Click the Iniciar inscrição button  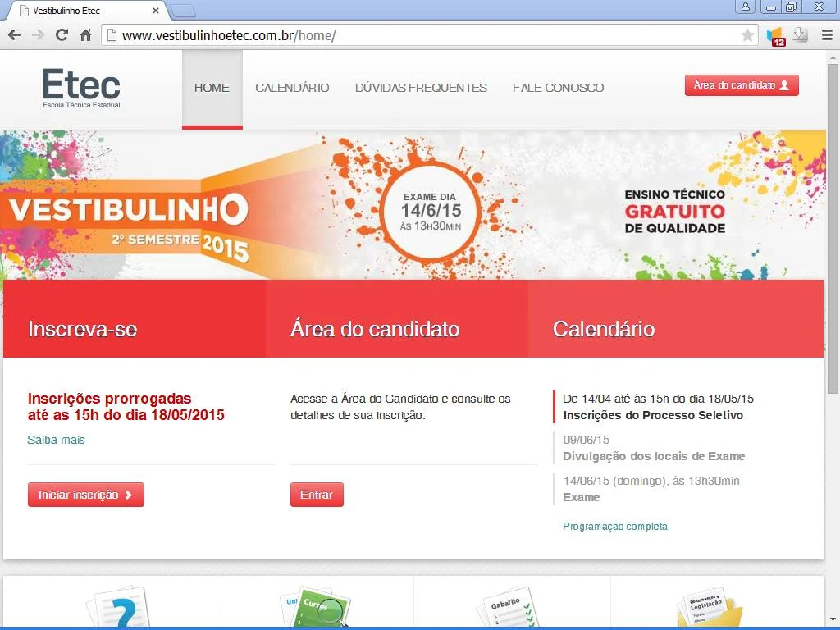[85, 495]
